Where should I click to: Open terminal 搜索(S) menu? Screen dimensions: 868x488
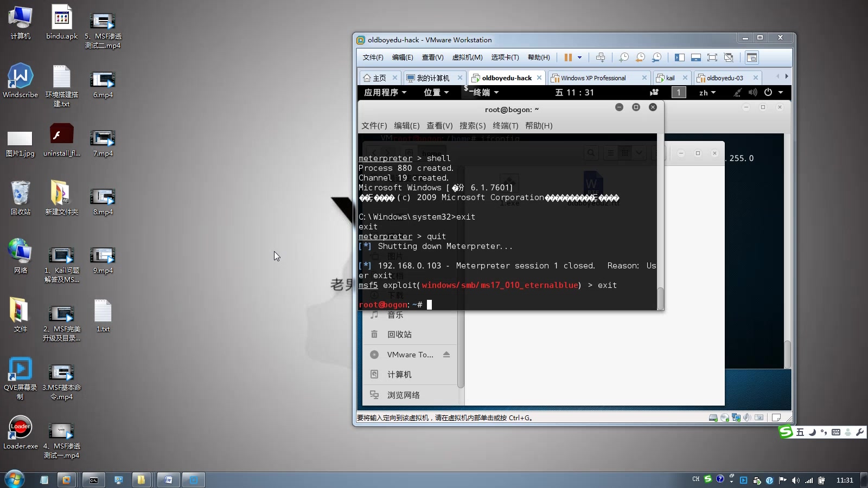[x=473, y=126]
